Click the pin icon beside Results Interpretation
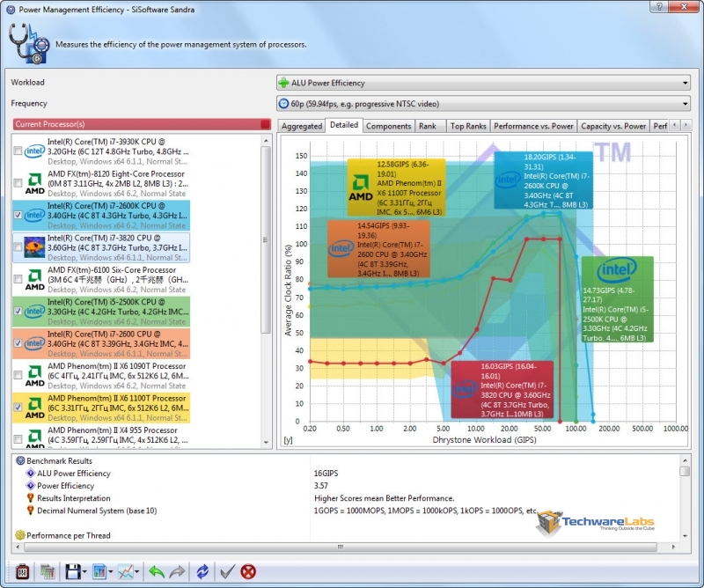The image size is (704, 588). [x=31, y=497]
